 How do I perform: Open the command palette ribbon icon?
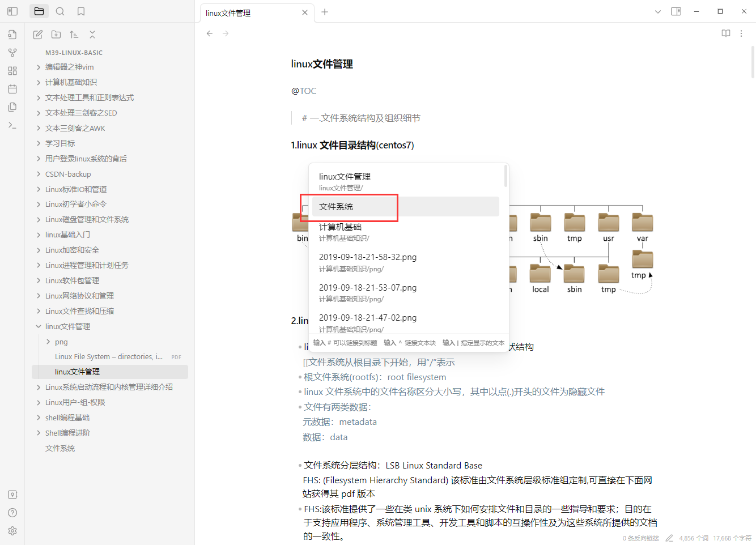click(x=12, y=125)
